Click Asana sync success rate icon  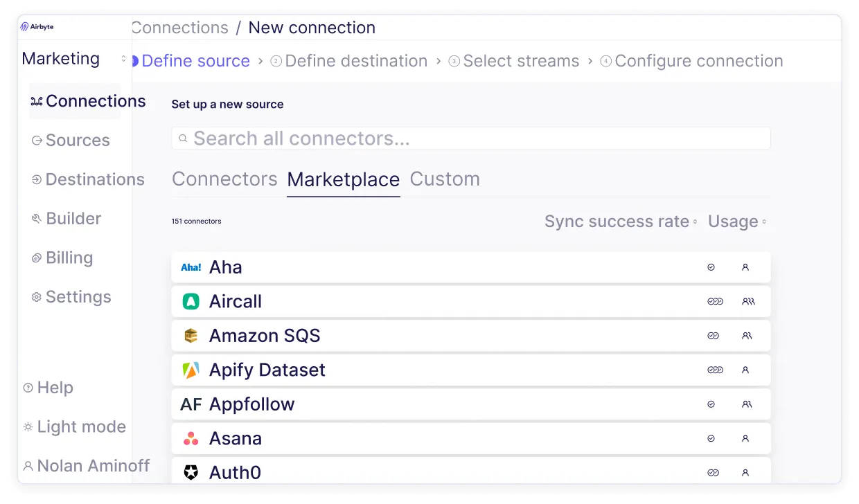(711, 439)
